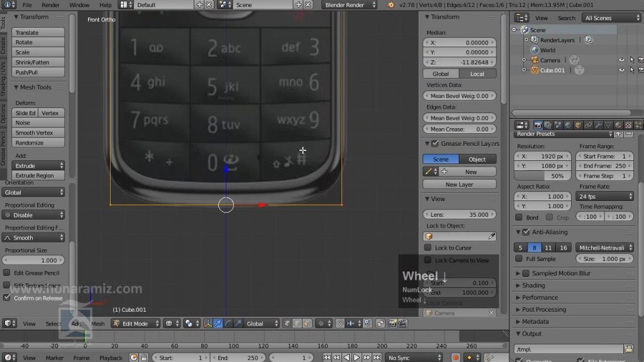The width and height of the screenshot is (644, 362).
Task: Open the Mesh menu in 3D view header
Action: coord(97,324)
